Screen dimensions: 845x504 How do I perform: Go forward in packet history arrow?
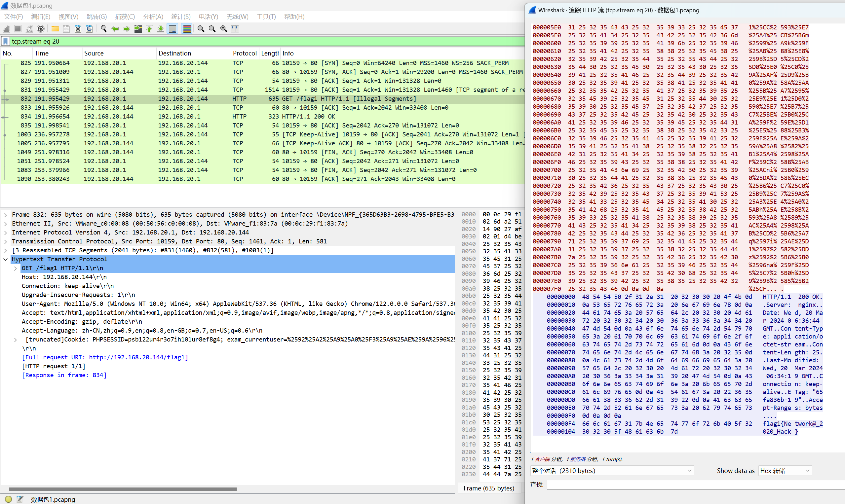[x=126, y=29]
